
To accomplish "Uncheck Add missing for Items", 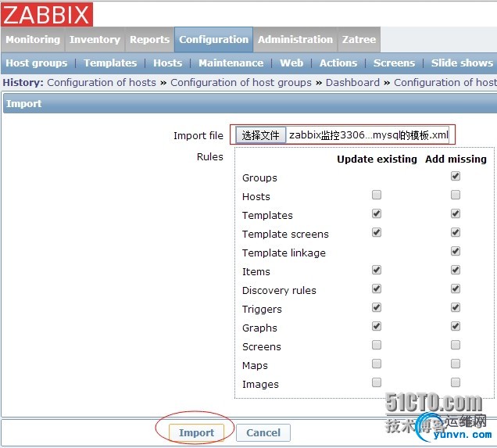I will (x=456, y=271).
